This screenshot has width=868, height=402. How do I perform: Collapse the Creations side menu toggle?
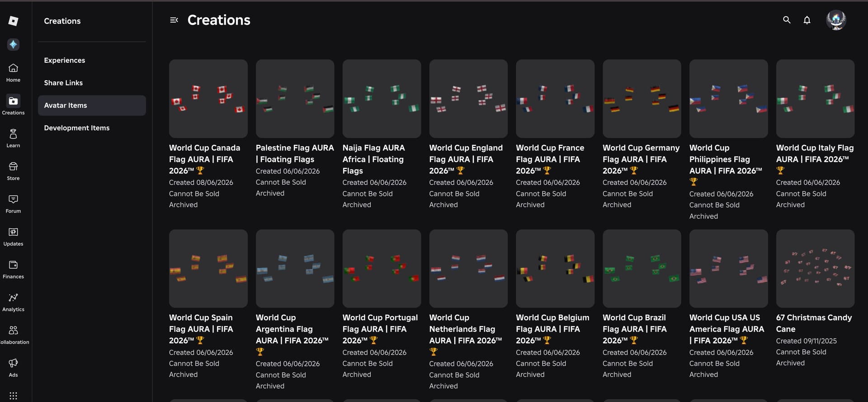(174, 20)
